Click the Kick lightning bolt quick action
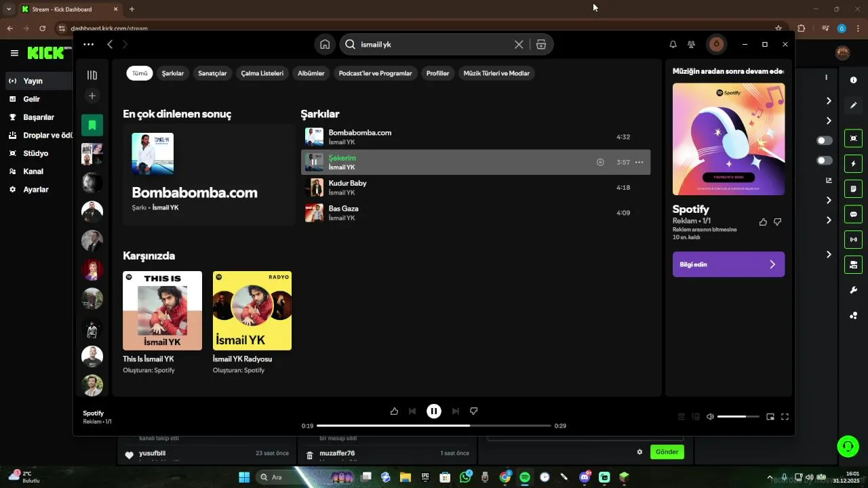The height and width of the screenshot is (488, 868). pyautogui.click(x=853, y=163)
